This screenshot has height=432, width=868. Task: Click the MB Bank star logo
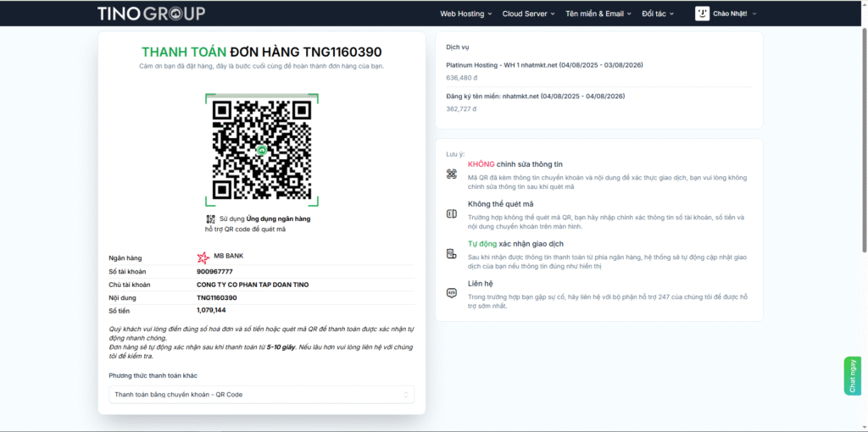(203, 257)
